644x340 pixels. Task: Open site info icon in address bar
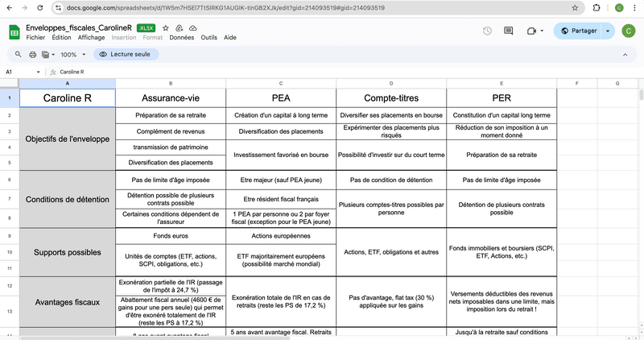click(x=58, y=8)
